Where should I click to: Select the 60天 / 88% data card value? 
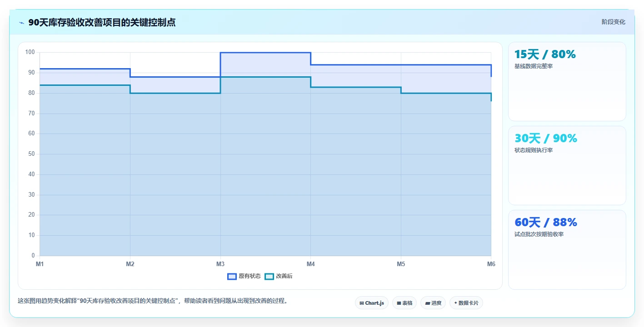(545, 222)
